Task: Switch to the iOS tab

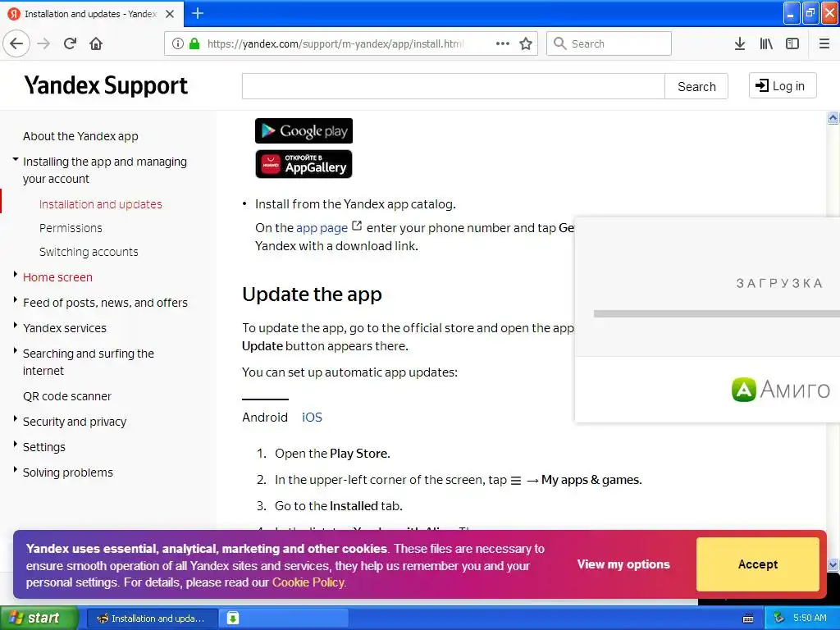Action: pyautogui.click(x=312, y=418)
